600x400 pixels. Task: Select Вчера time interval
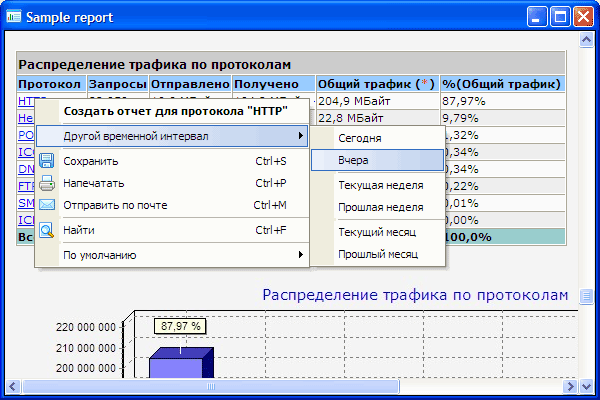(377, 160)
